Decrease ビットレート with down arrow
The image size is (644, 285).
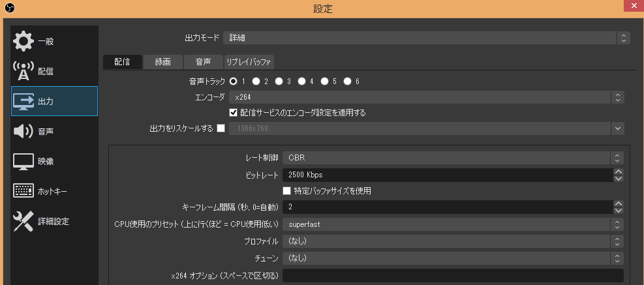[x=619, y=178]
